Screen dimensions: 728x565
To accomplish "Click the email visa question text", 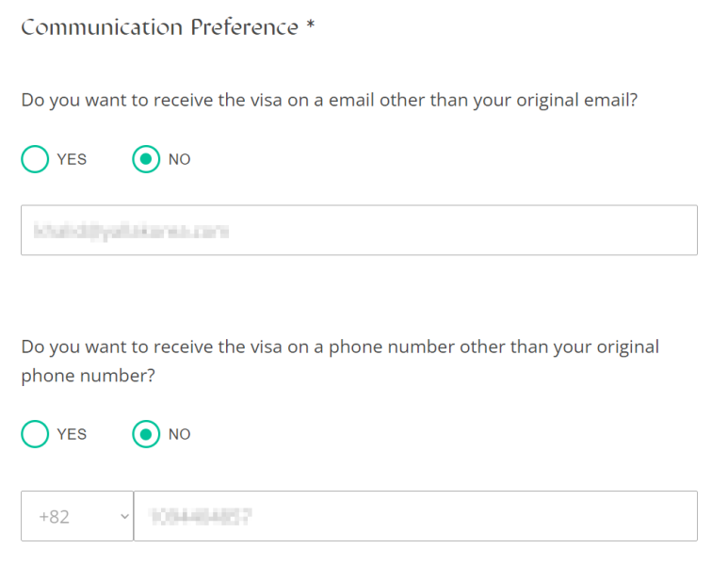I will 330,100.
